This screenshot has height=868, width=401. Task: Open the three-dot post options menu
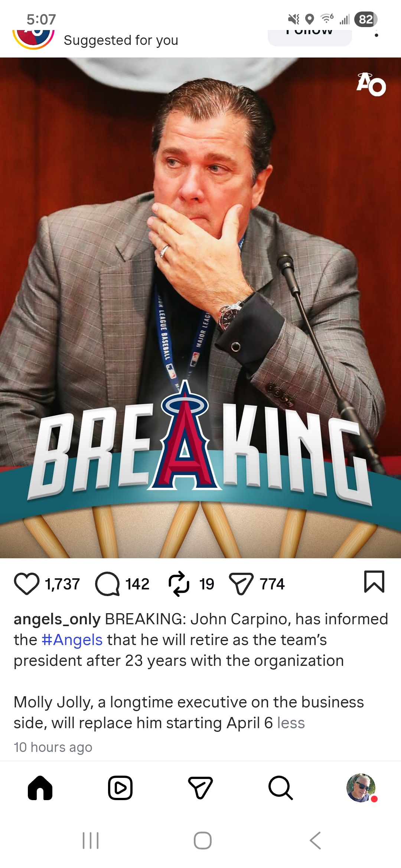pyautogui.click(x=376, y=34)
